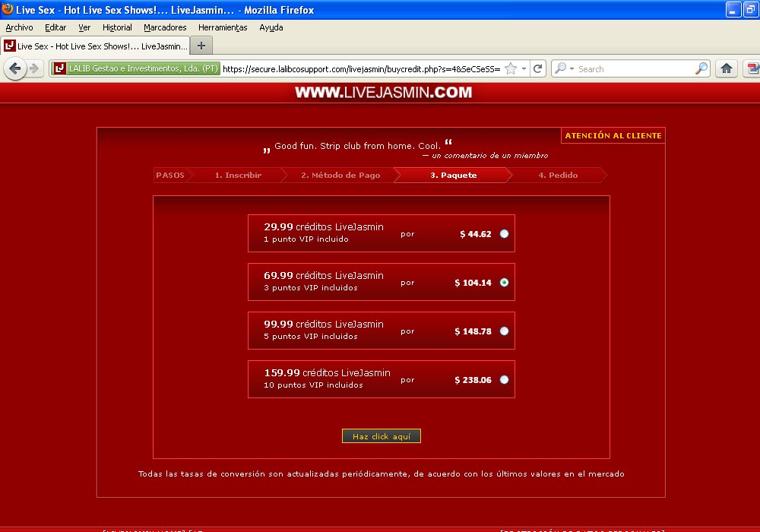760x532 pixels.
Task: Open a new tab with the plus button
Action: (201, 46)
